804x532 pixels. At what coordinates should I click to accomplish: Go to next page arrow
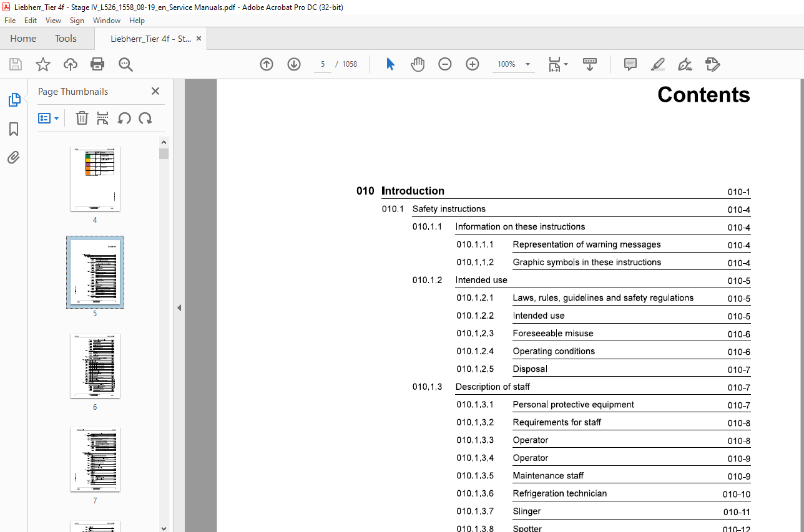coord(294,64)
